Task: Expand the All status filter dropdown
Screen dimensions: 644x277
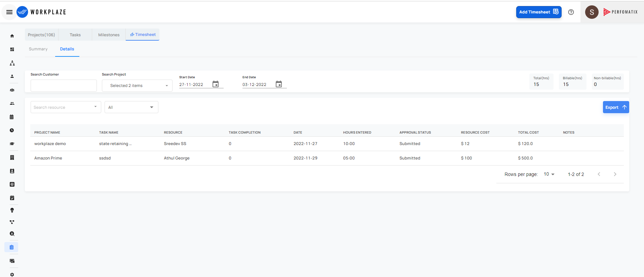Action: pyautogui.click(x=131, y=107)
